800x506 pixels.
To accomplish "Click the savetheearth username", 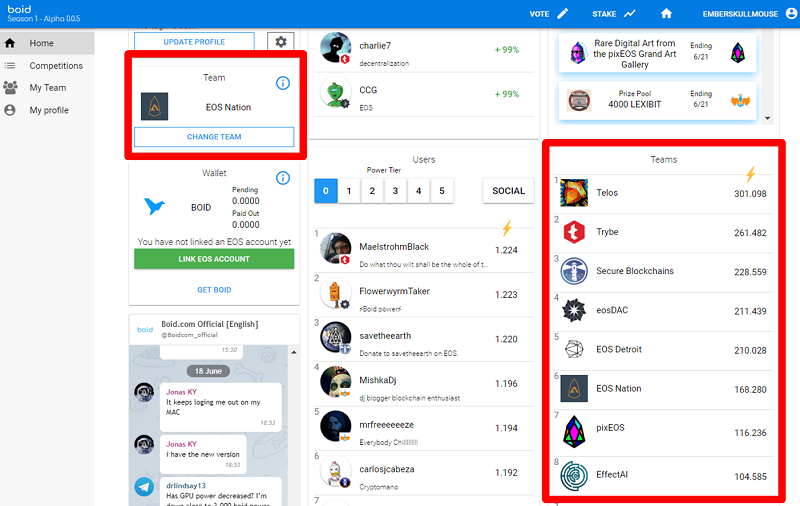I will point(385,336).
